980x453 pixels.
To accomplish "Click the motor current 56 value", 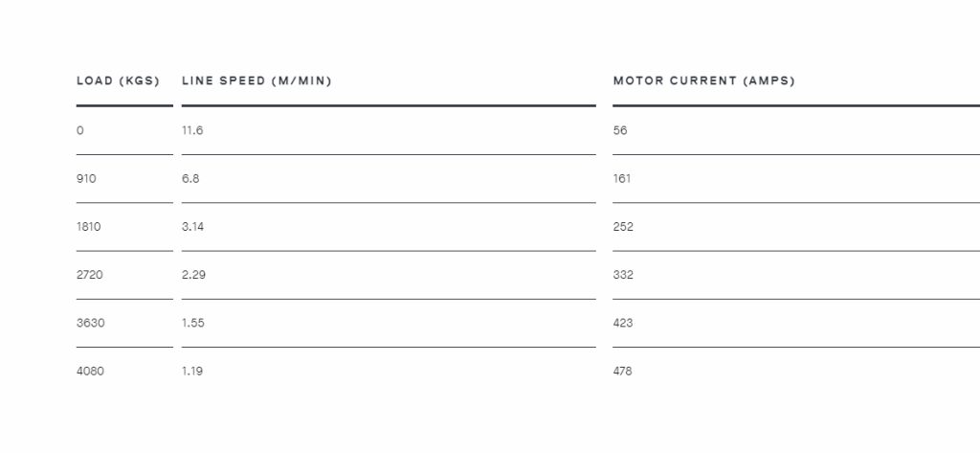I will (x=620, y=131).
